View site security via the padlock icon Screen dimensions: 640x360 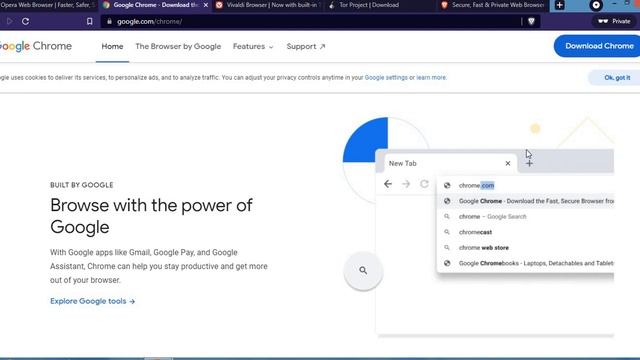109,21
